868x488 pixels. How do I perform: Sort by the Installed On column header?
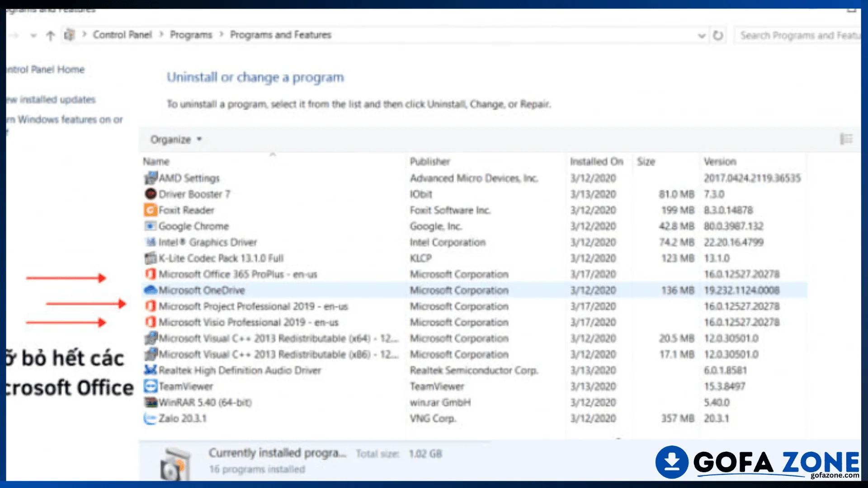click(x=596, y=162)
